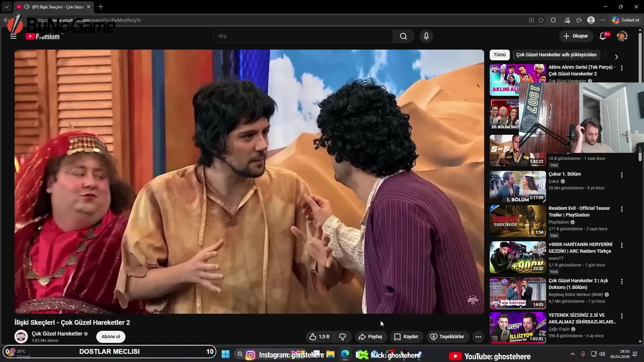Open File Explorer from the taskbar
This screenshot has width=644, height=362.
click(x=331, y=355)
